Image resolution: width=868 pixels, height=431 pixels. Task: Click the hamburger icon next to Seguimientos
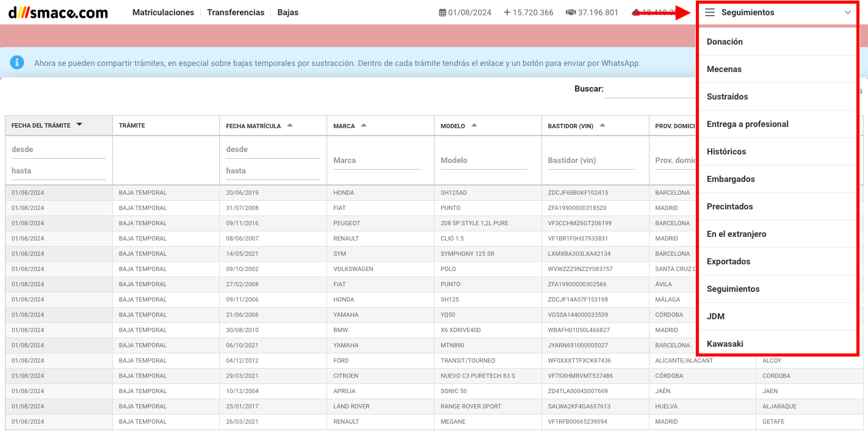point(710,12)
